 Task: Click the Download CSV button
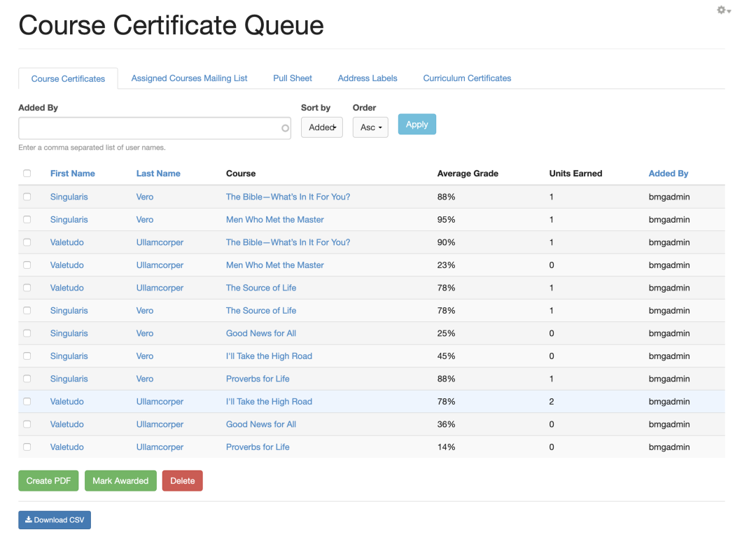point(55,520)
